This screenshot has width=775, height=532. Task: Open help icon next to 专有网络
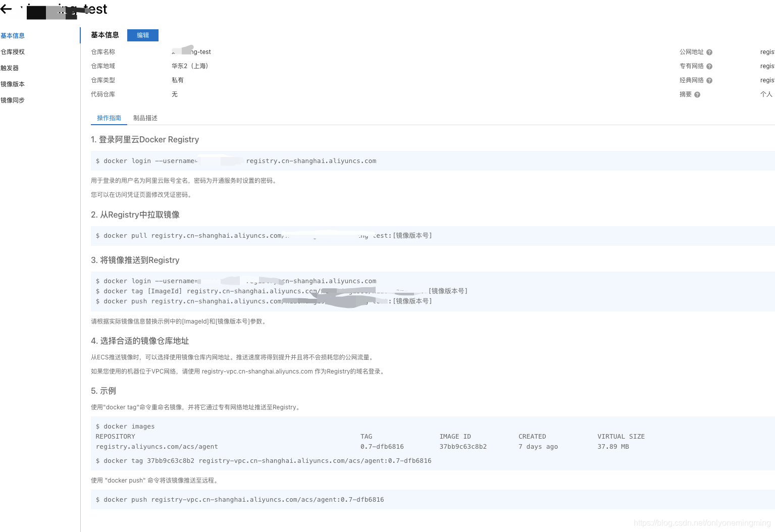coord(709,66)
